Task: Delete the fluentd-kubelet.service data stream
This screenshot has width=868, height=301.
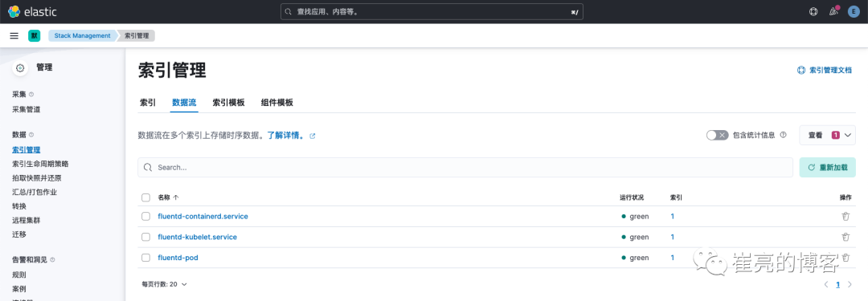Action: [x=845, y=237]
